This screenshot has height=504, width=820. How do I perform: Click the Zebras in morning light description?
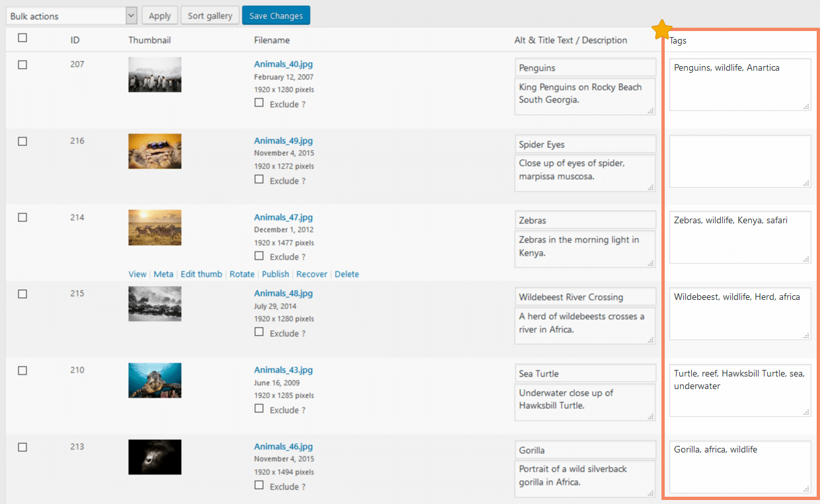click(585, 249)
